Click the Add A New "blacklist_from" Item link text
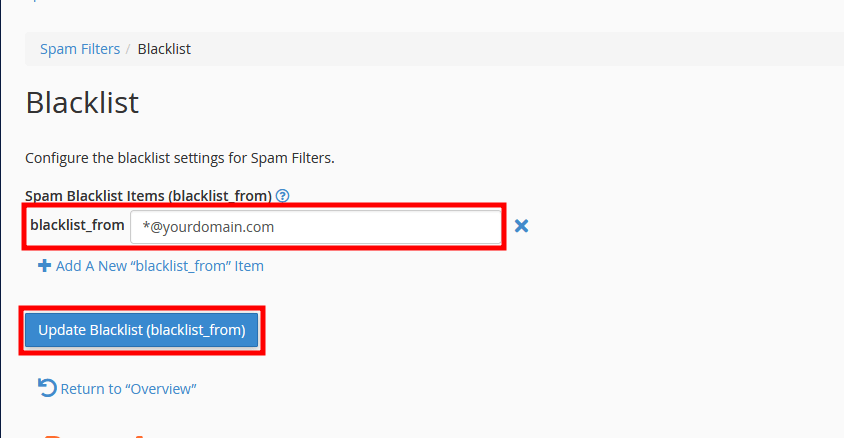Screen dimensions: 844x438 (x=160, y=266)
